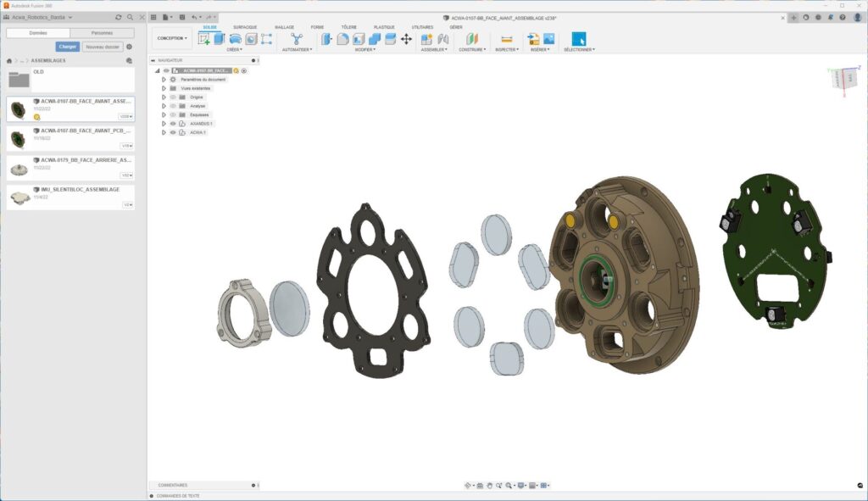Activate the Sélectionner arrow tool

click(579, 38)
